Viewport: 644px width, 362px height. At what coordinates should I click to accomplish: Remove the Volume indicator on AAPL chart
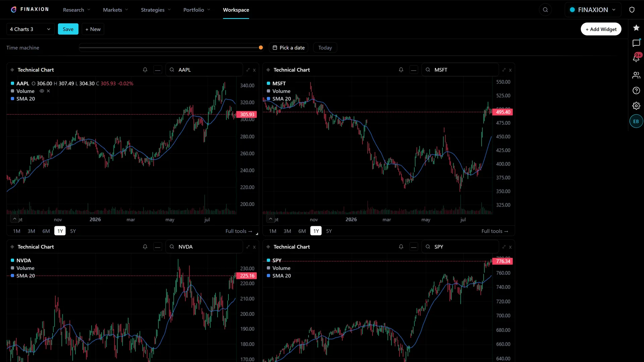(48, 91)
